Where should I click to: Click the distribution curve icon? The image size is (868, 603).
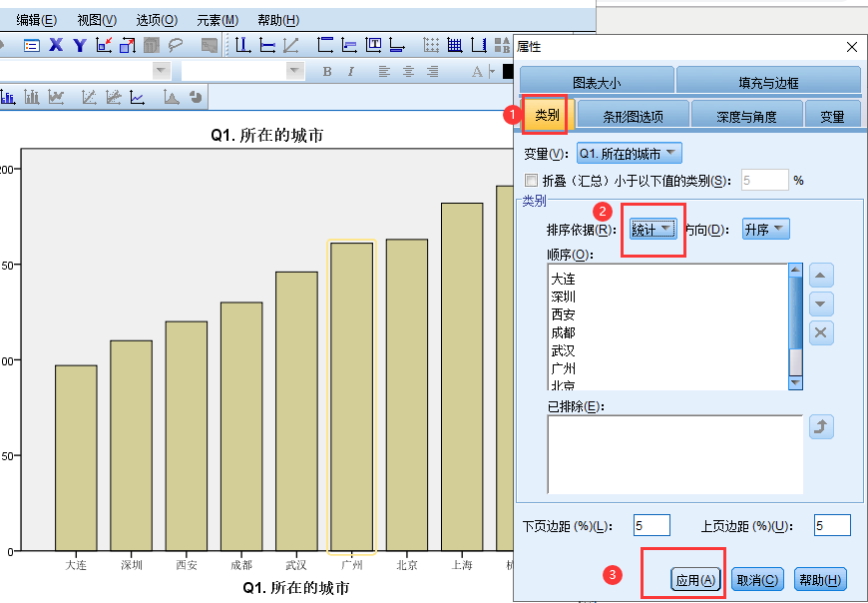[x=171, y=98]
